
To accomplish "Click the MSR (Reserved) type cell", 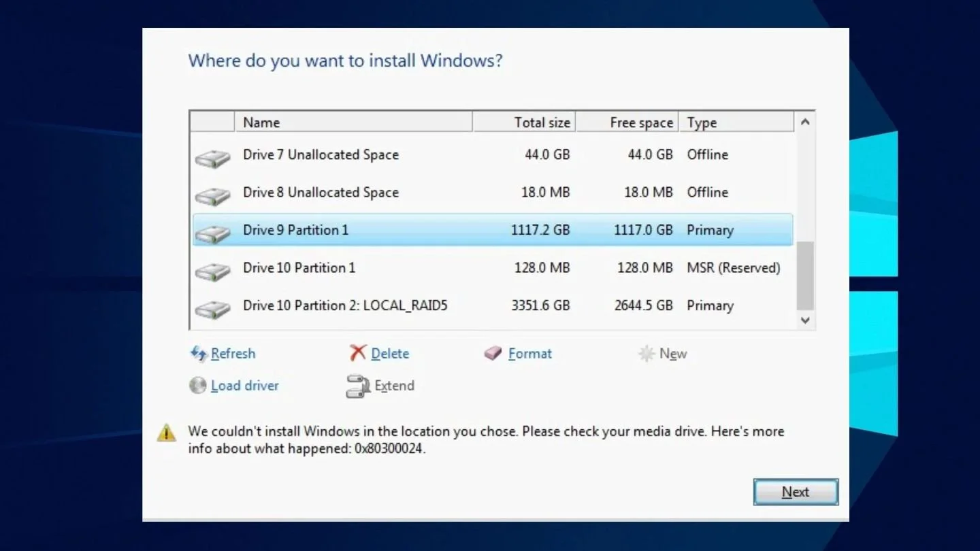I will tap(734, 268).
